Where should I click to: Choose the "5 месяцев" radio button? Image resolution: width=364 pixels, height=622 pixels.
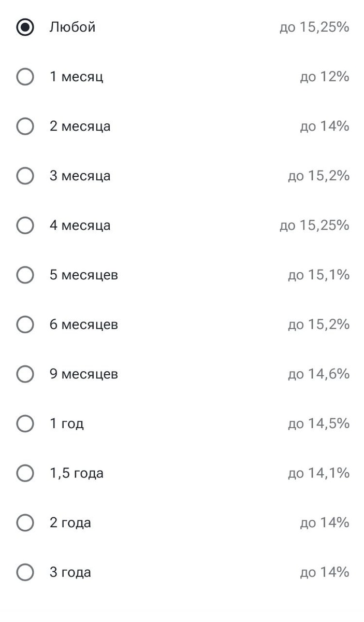coord(25,275)
